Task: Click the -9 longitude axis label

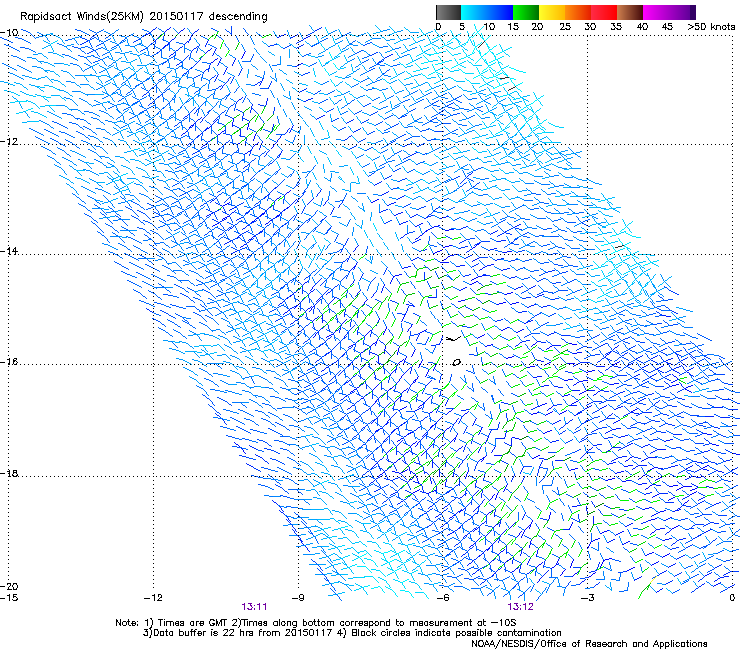Action: pyautogui.click(x=298, y=598)
